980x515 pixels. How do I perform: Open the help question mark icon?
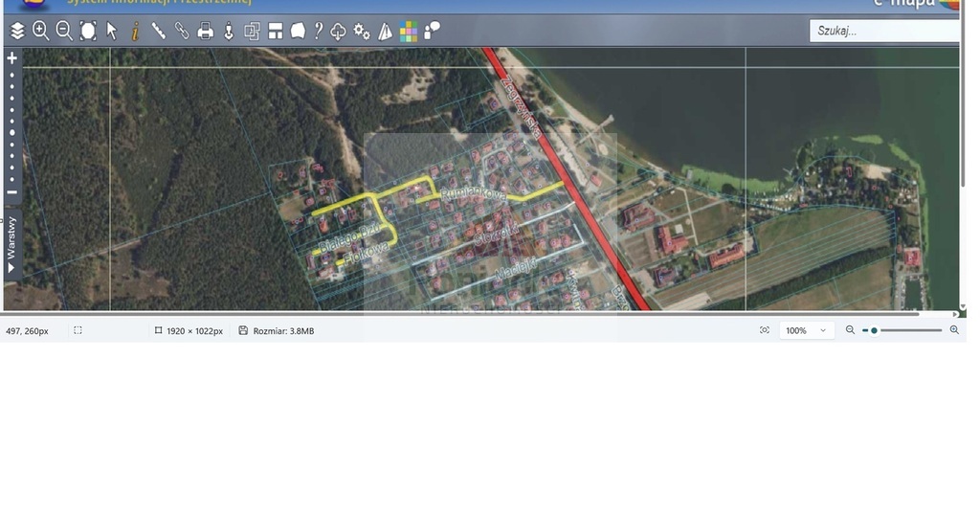(x=319, y=32)
